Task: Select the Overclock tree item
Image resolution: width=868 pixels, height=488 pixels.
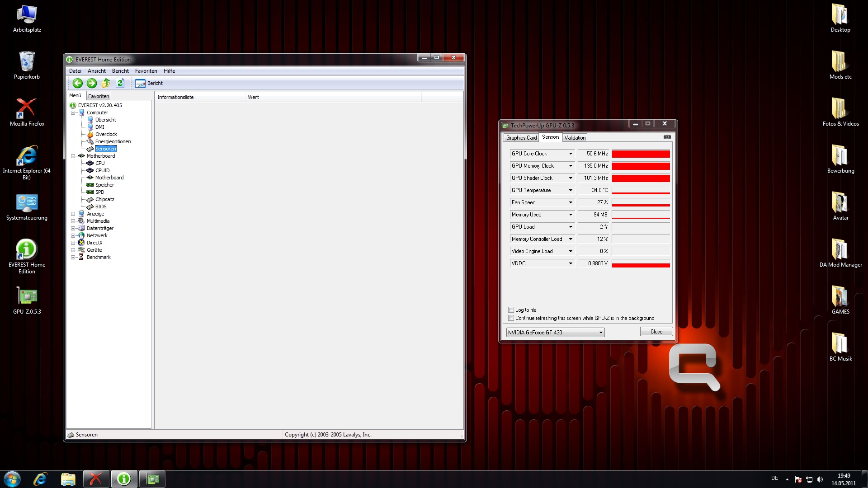Action: (106, 134)
